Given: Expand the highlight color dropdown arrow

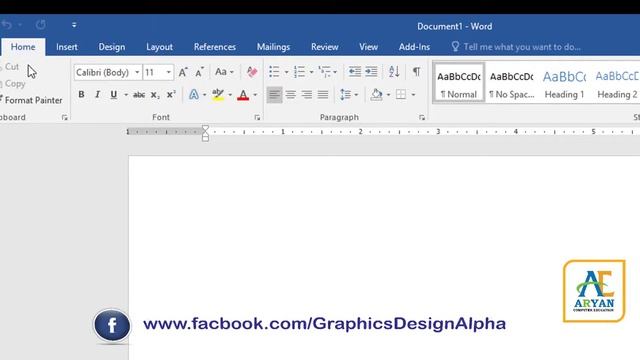Looking at the screenshot, I should tap(230, 95).
